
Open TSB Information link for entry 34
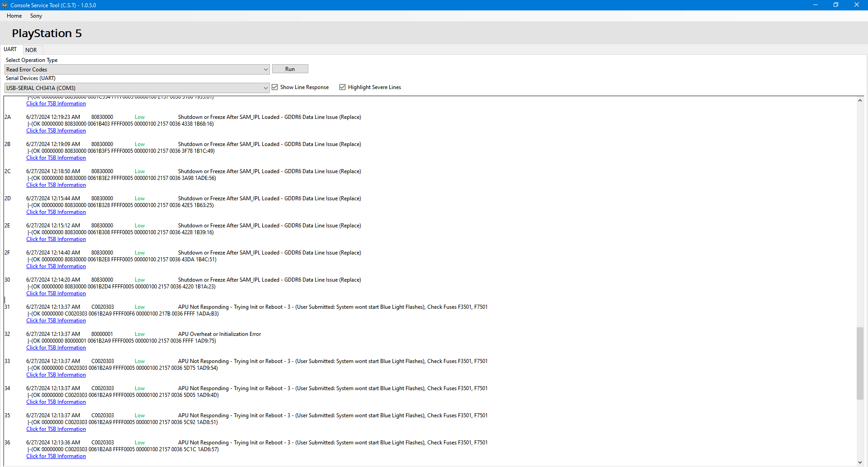tap(56, 402)
